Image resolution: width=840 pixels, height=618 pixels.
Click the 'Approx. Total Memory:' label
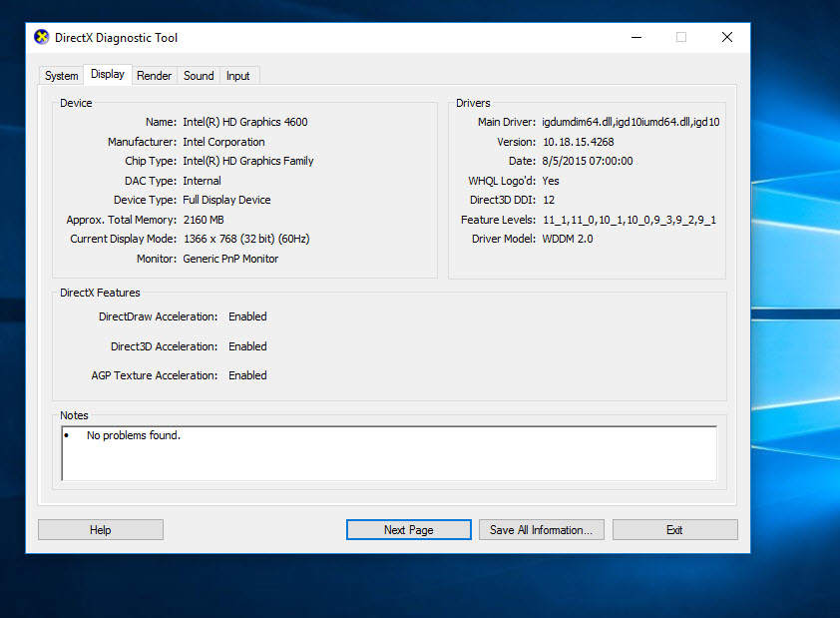121,220
